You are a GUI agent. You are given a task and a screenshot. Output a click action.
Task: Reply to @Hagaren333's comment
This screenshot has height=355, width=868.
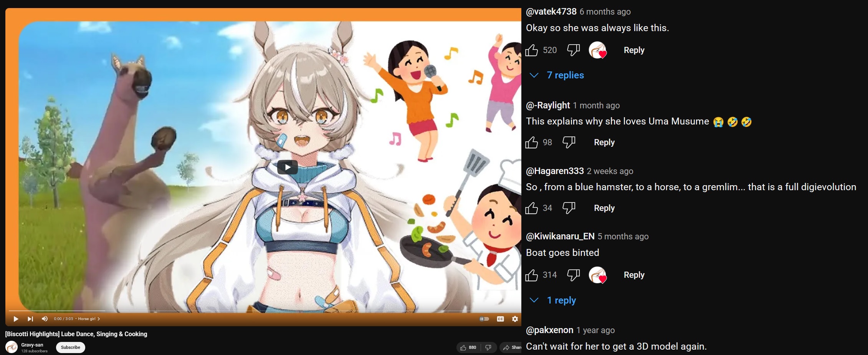(604, 208)
